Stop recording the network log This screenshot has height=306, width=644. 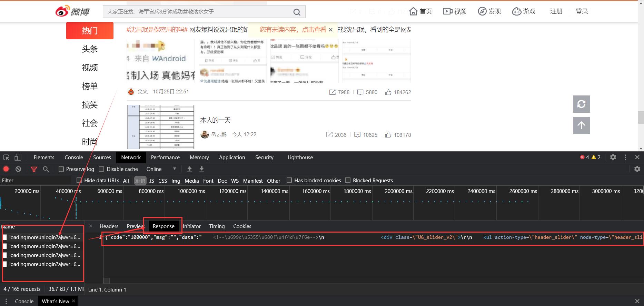click(6, 169)
